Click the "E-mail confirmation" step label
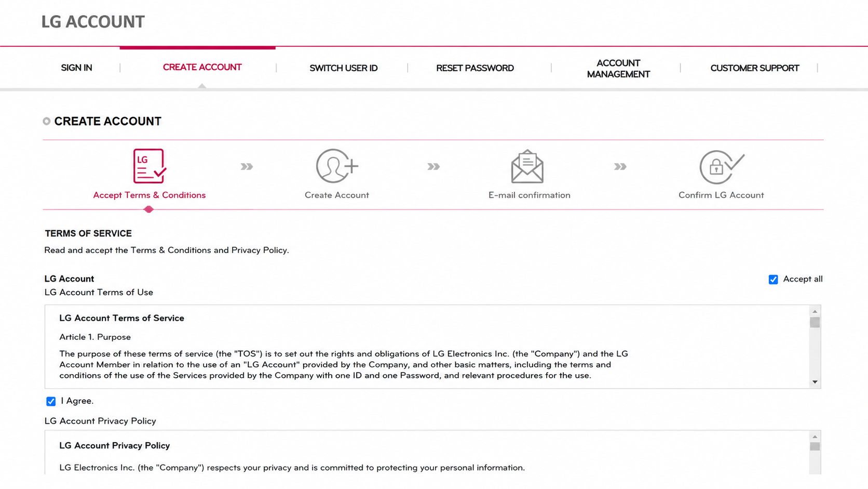This screenshot has width=868, height=489. (x=530, y=195)
